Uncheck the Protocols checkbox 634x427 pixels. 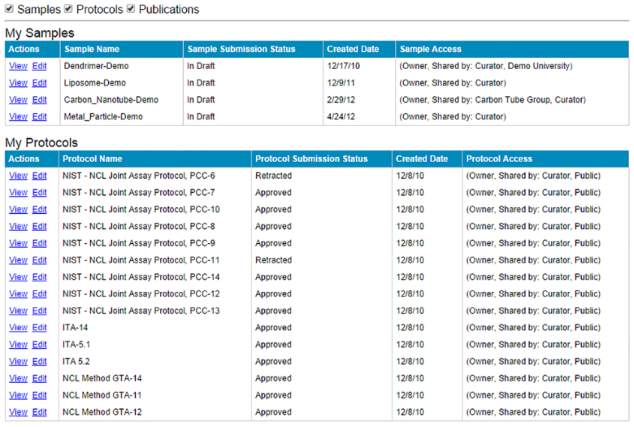68,10
